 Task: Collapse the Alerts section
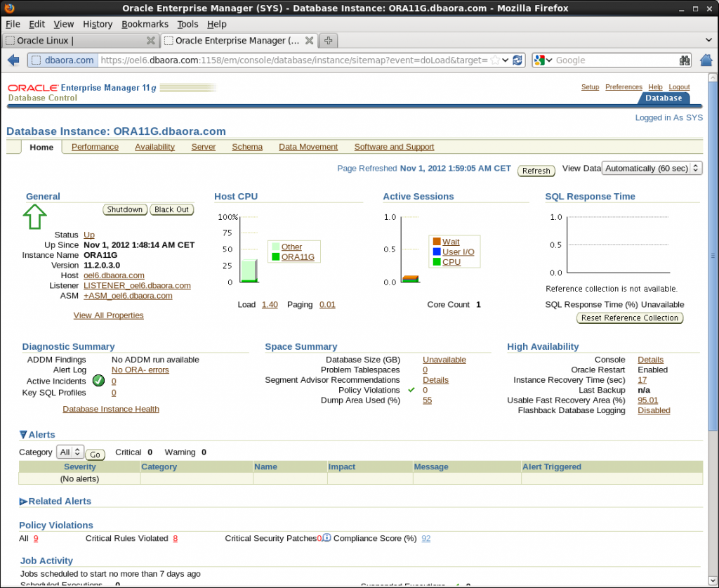24,434
